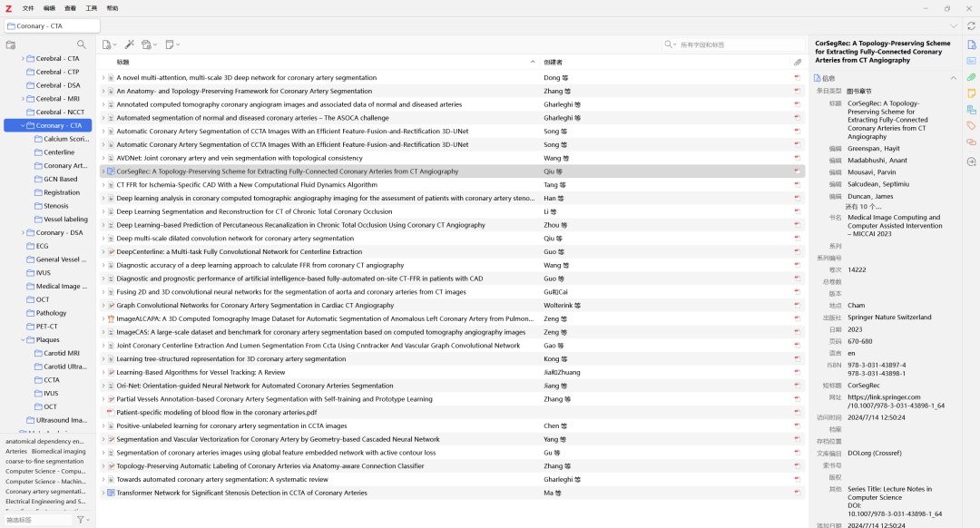Expand the Cerebral - CTA collection
This screenshot has width=980, height=528.
point(23,59)
